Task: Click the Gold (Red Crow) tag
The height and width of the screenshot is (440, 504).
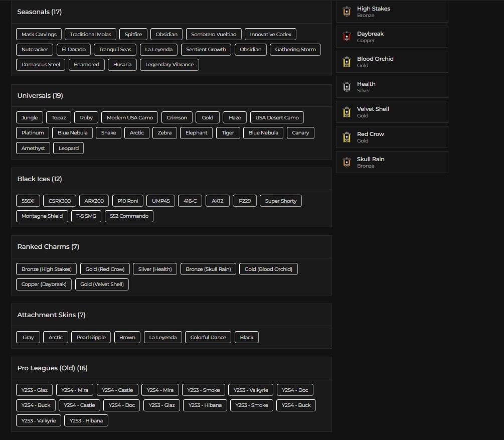Action: coord(105,269)
